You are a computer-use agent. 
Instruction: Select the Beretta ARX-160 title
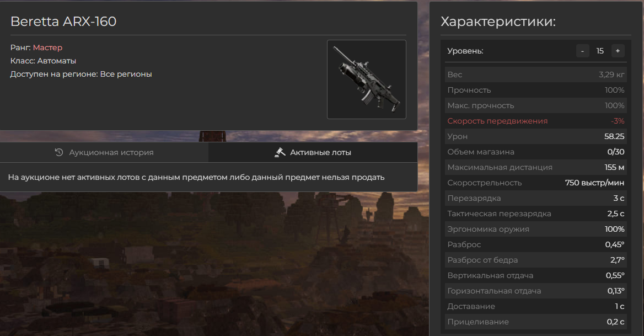tap(63, 22)
